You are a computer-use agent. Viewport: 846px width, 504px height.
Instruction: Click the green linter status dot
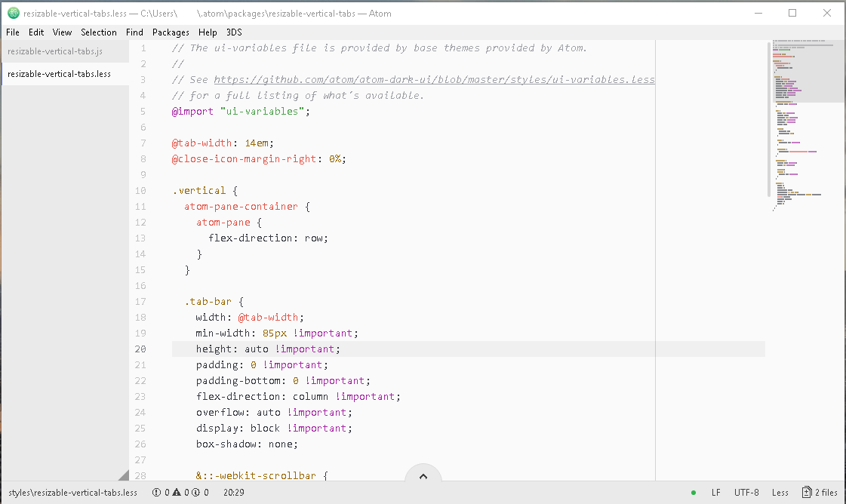click(693, 492)
